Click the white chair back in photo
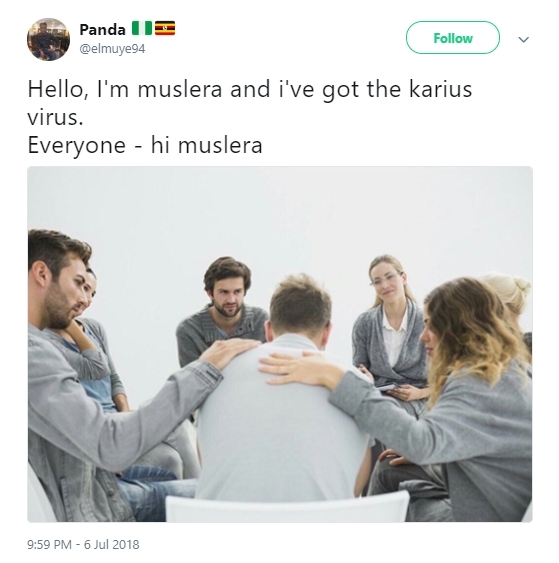 (287, 507)
